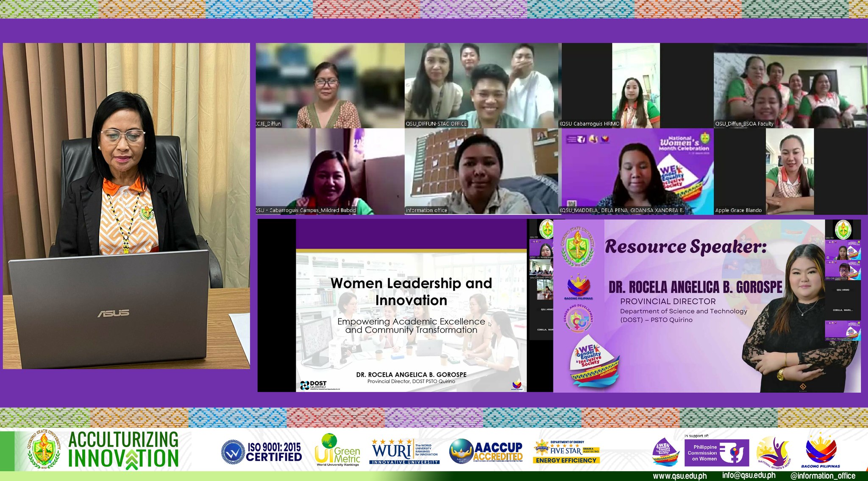The image size is (868, 481).
Task: Click the info@qsu.edu.ph email address
Action: pyautogui.click(x=748, y=475)
